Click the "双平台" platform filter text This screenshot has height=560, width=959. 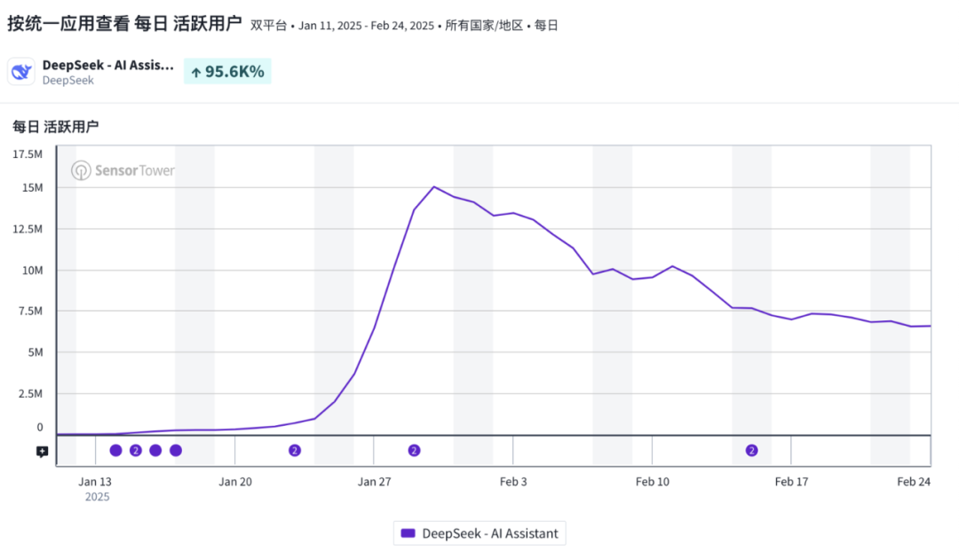point(268,26)
